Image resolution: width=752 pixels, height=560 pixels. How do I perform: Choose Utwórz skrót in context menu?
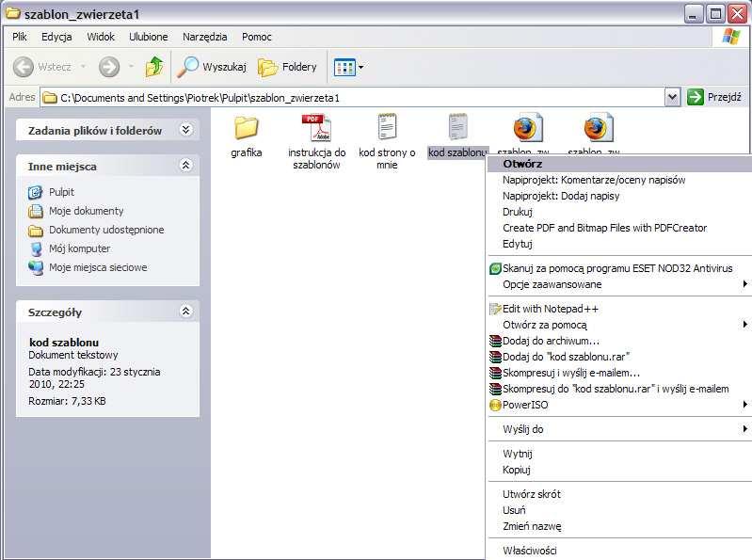click(x=619, y=494)
